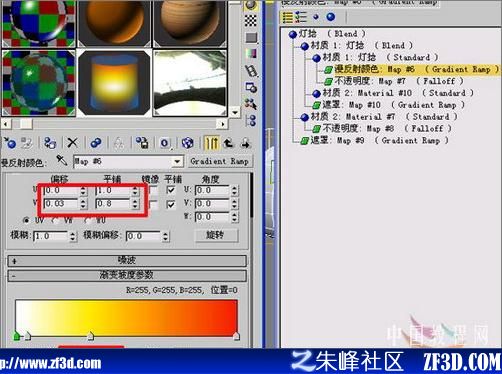Collapse the 渐变坡度参数 rollout

coord(127,275)
